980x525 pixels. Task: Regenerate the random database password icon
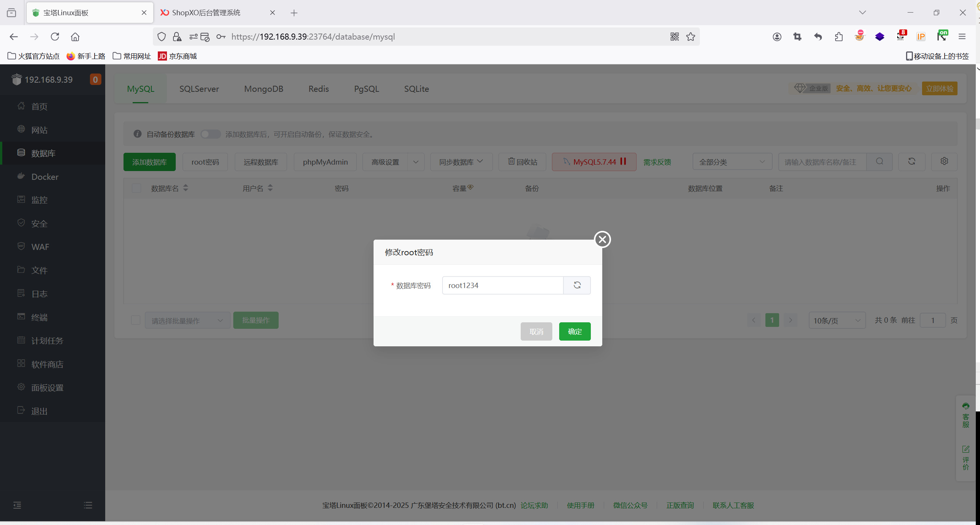click(577, 285)
